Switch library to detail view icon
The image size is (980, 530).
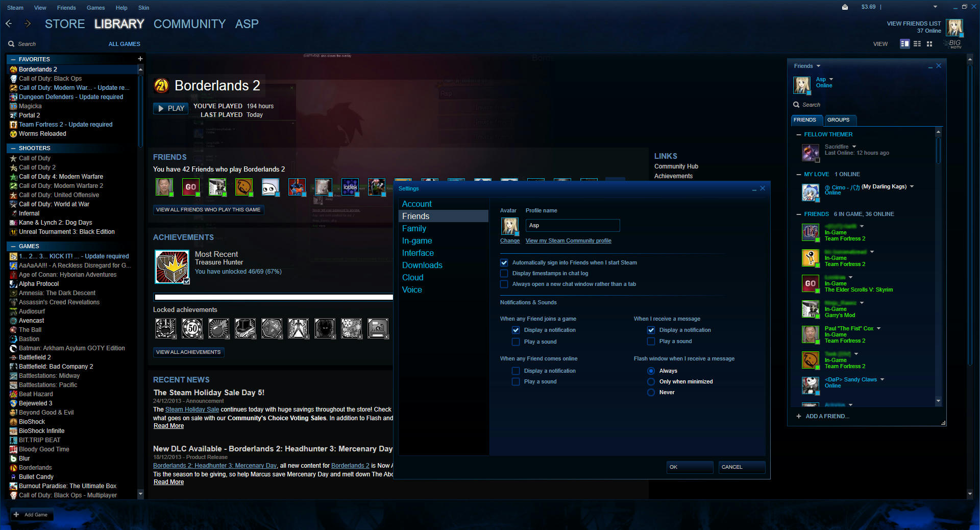905,44
